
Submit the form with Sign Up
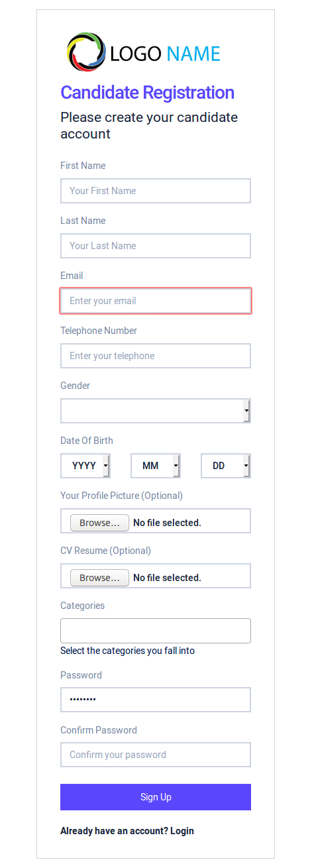[x=156, y=797]
